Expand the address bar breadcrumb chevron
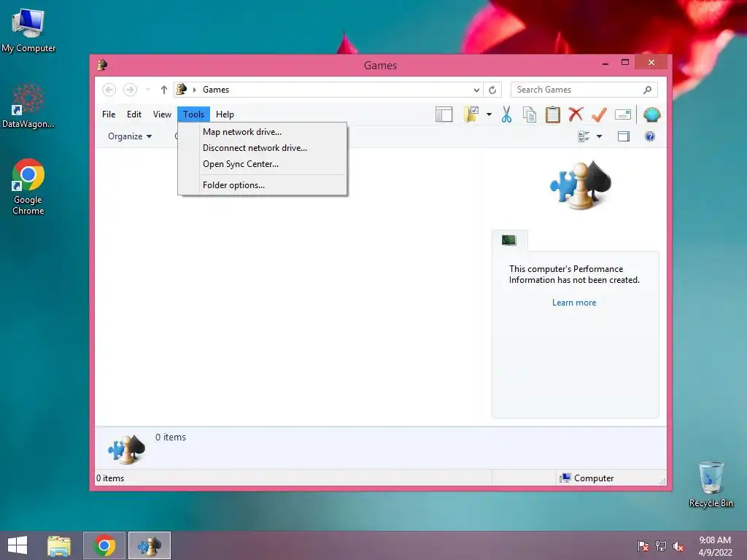The image size is (747, 560). tap(194, 90)
